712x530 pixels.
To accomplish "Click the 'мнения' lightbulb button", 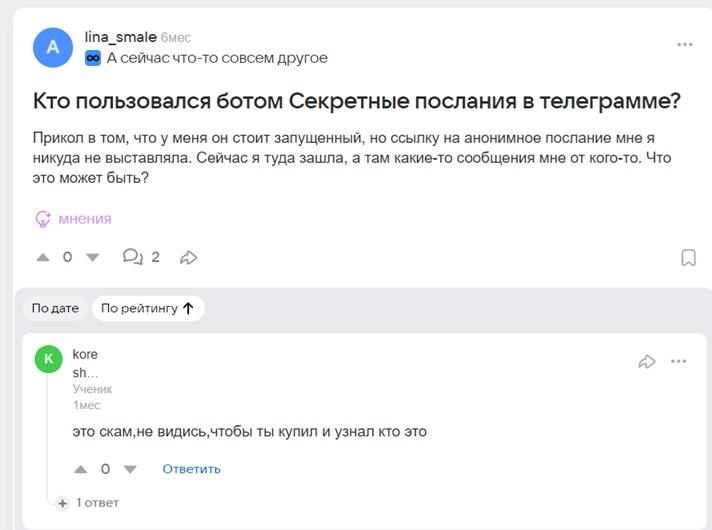I will coord(73,218).
